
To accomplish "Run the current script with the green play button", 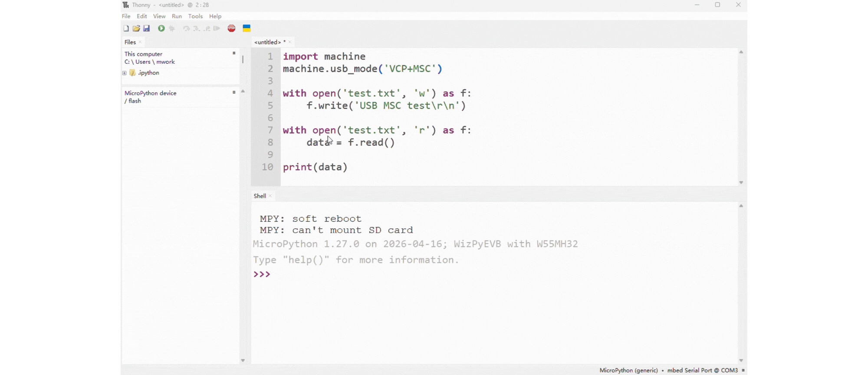I will point(161,28).
